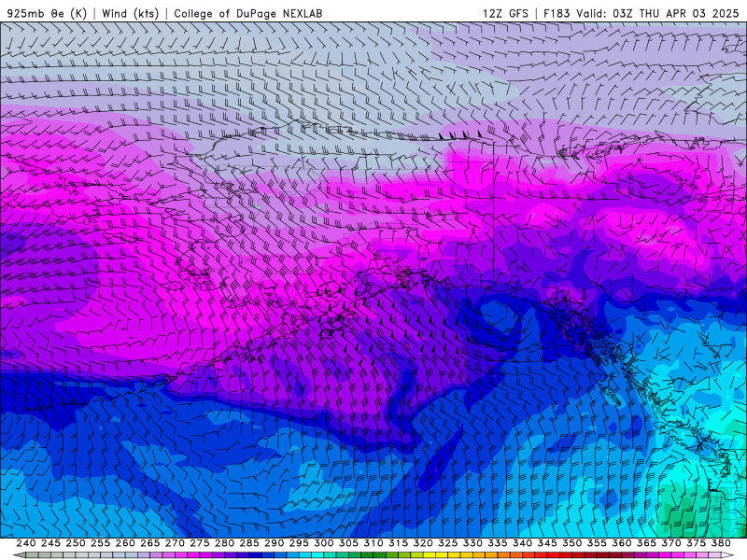Click the 'Wind (kts)' header label
747x560 pixels.
tap(130, 13)
